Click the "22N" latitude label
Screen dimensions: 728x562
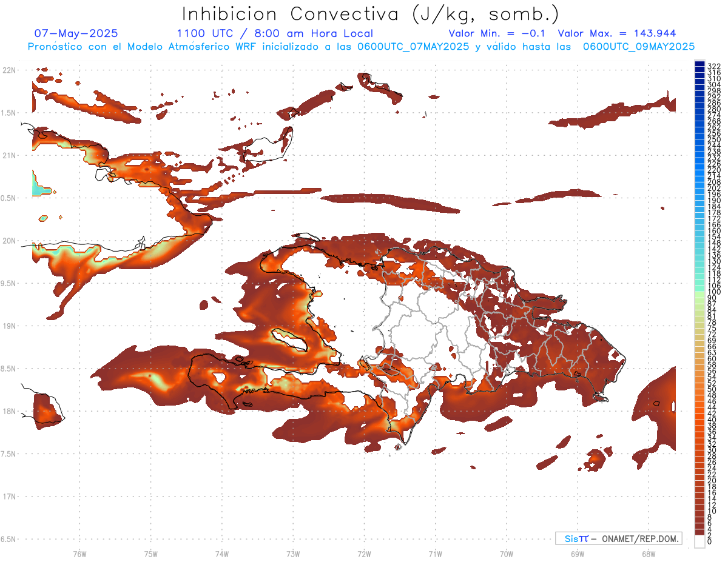tap(9, 70)
